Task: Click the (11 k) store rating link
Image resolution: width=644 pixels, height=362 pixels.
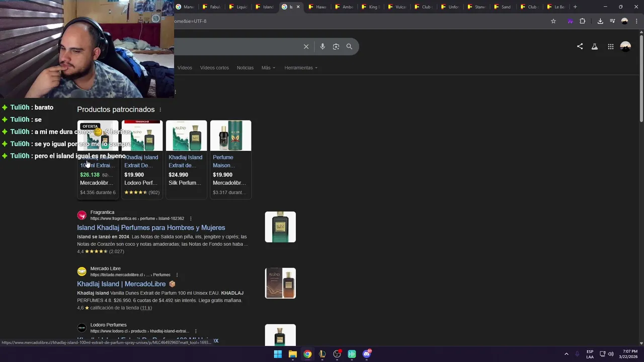Action: (x=146, y=308)
